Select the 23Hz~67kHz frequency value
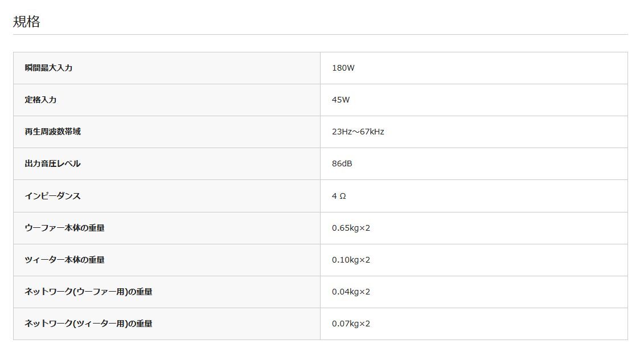 pyautogui.click(x=358, y=132)
